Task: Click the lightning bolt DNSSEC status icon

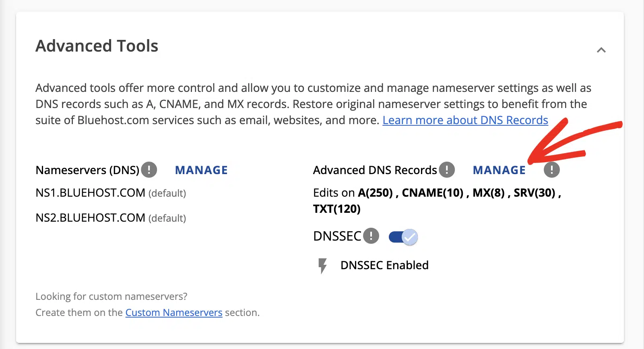Action: tap(322, 266)
